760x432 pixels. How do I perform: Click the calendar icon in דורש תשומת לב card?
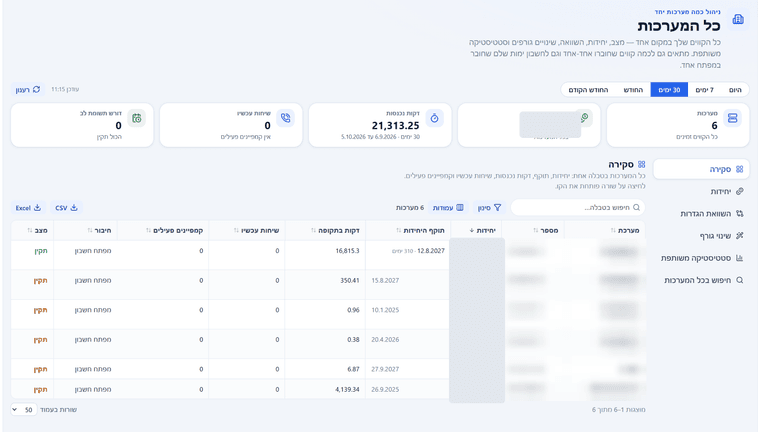(x=137, y=118)
